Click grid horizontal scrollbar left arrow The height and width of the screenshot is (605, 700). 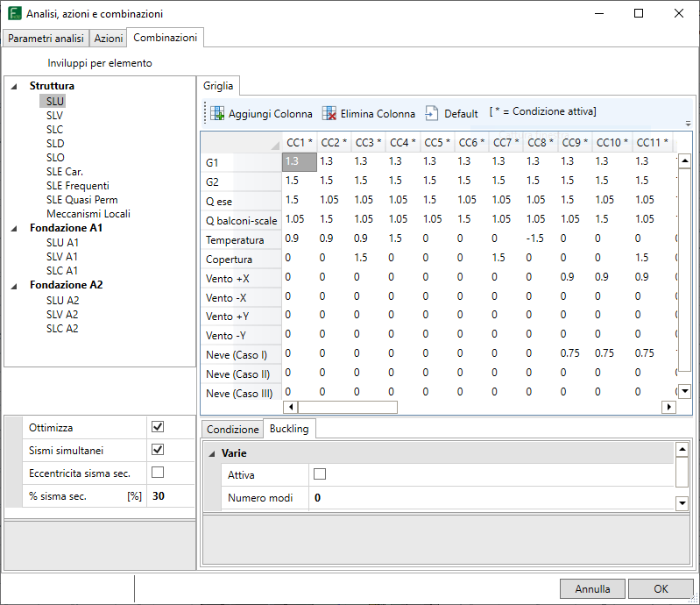pyautogui.click(x=291, y=407)
